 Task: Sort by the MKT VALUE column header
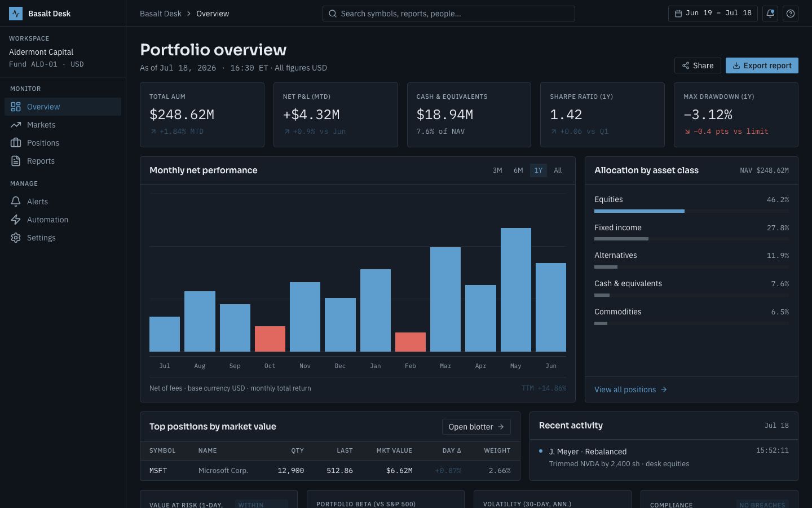(394, 450)
